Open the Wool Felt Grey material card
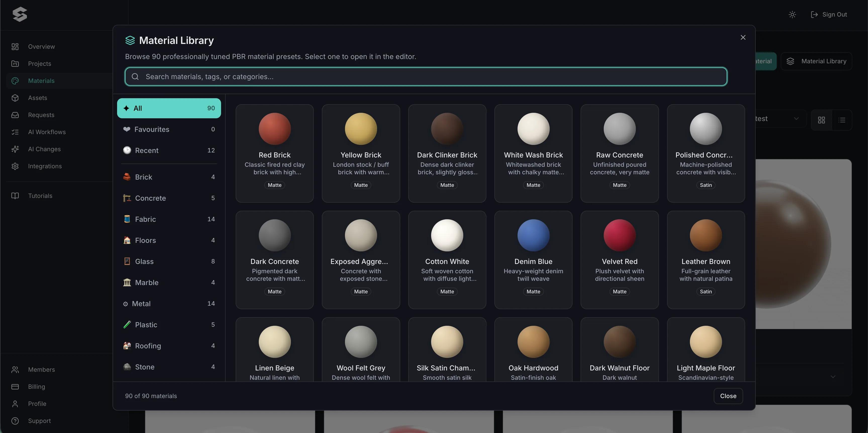 pyautogui.click(x=361, y=349)
